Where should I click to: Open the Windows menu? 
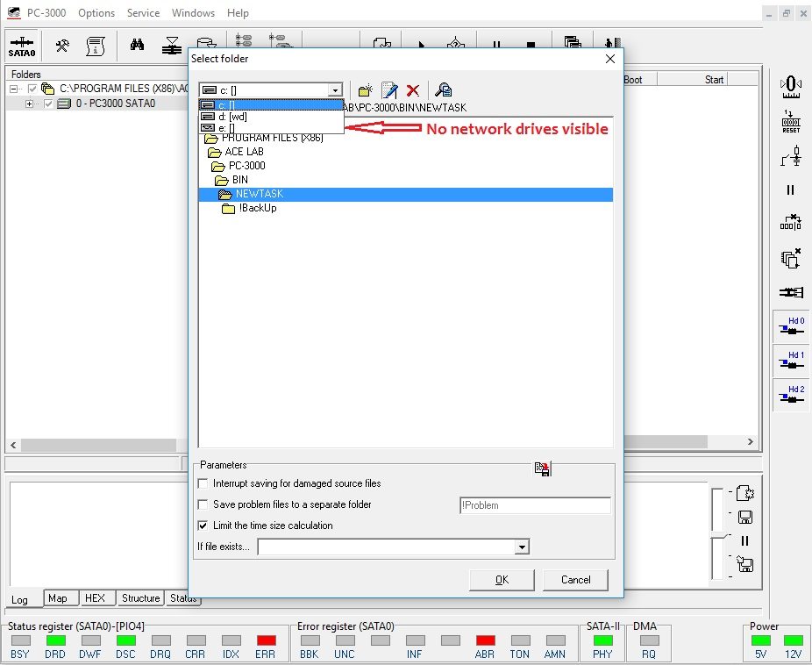click(x=193, y=13)
